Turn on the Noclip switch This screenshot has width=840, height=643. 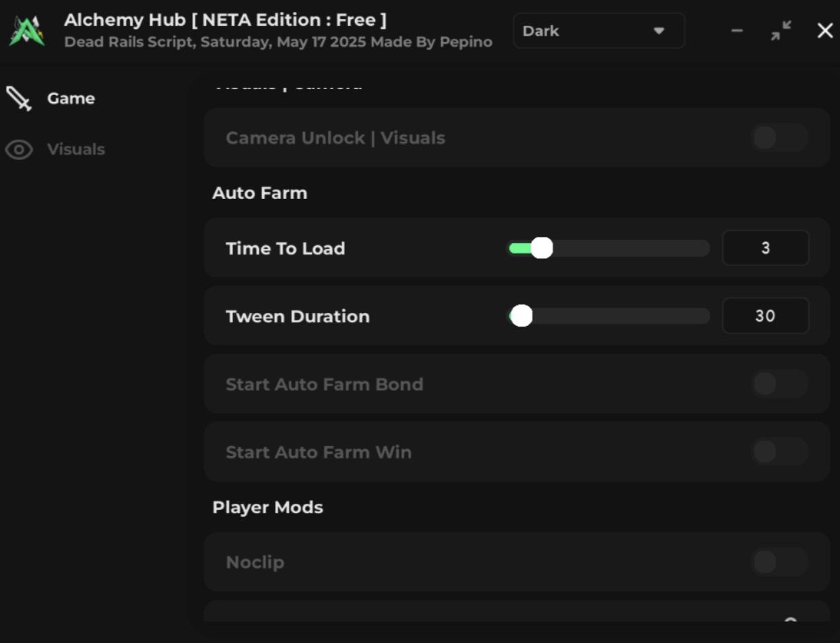pos(779,562)
